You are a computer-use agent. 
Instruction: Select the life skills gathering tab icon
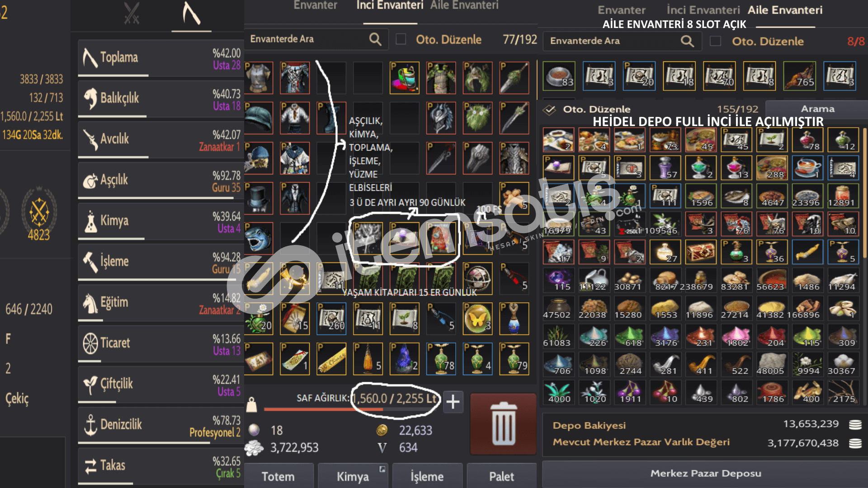pyautogui.click(x=191, y=14)
